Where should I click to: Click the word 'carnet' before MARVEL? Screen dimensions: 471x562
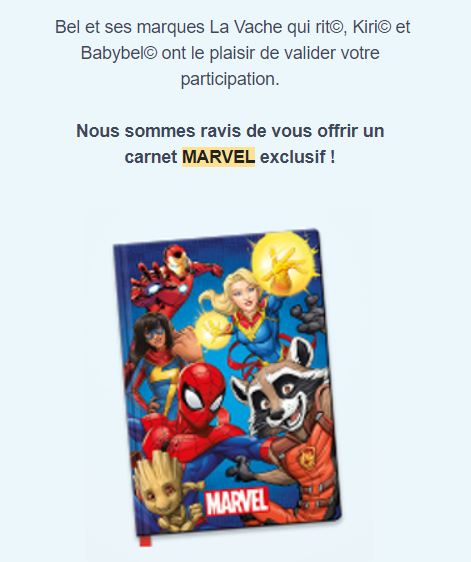click(x=151, y=157)
